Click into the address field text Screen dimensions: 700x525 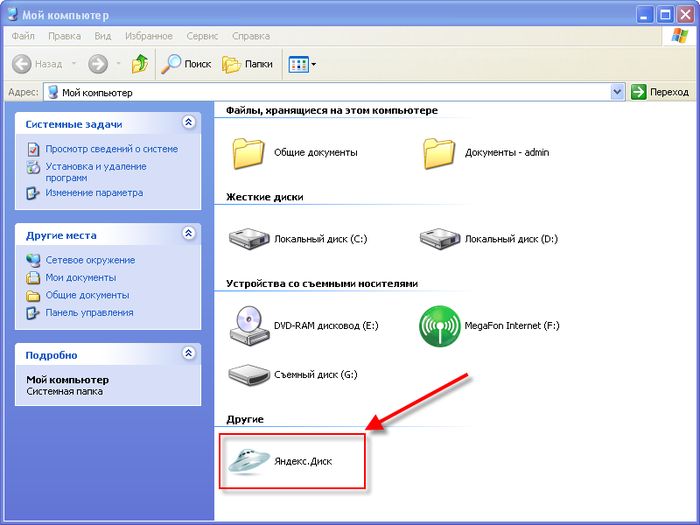97,93
